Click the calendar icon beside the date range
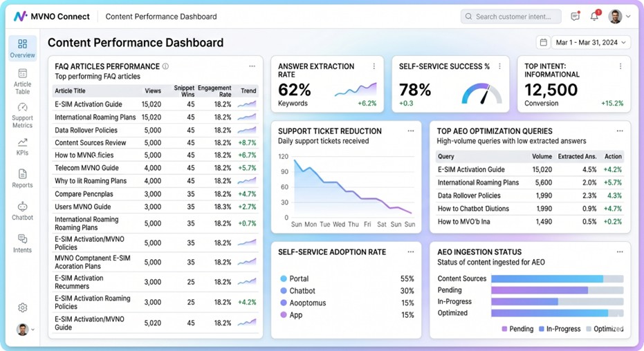The image size is (644, 351). tap(544, 42)
